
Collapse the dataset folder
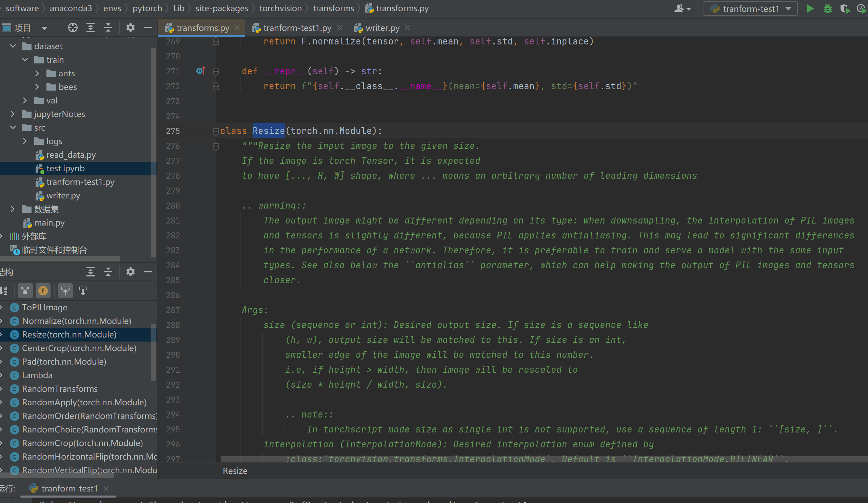13,46
